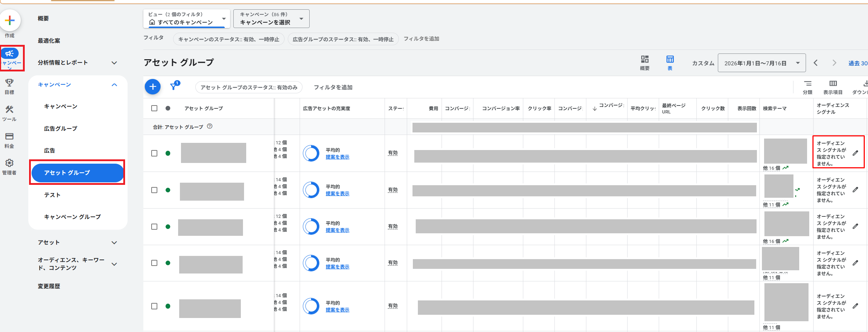The image size is (868, 332).
Task: Open the Admin gear icon
Action: 9,163
